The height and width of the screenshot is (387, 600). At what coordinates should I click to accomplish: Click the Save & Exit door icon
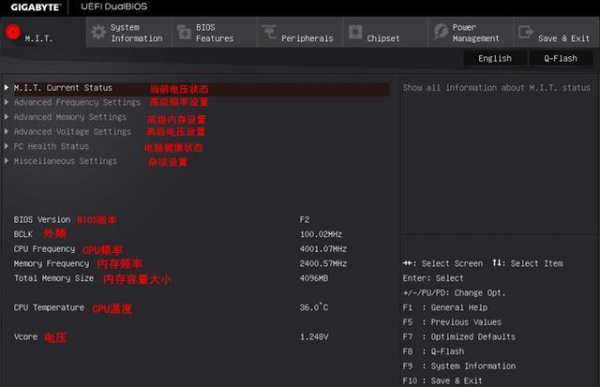click(x=526, y=32)
